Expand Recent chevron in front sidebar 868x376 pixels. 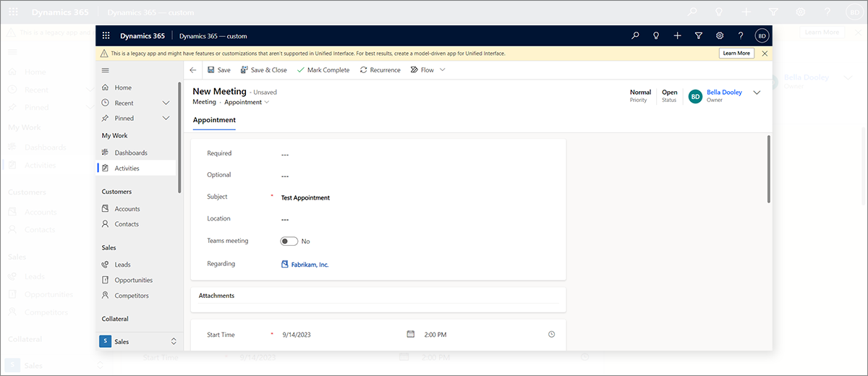click(x=166, y=103)
